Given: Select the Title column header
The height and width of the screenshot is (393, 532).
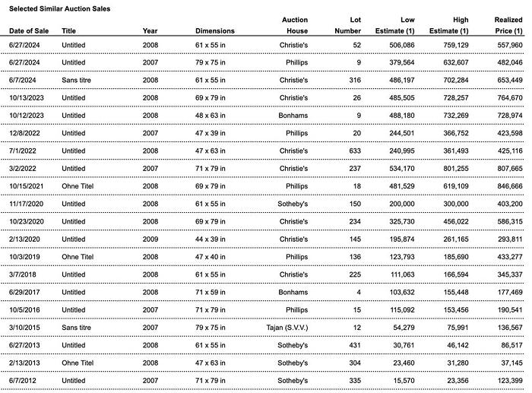Looking at the screenshot, I should pyautogui.click(x=68, y=31).
